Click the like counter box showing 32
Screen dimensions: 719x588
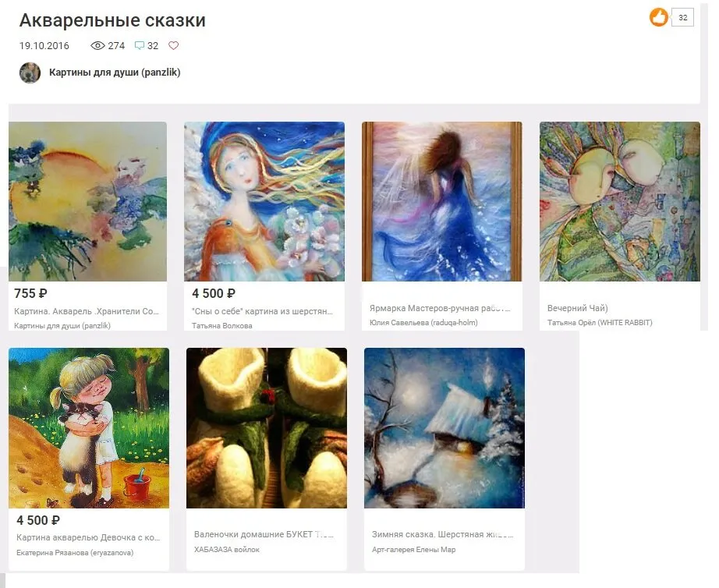(x=683, y=17)
